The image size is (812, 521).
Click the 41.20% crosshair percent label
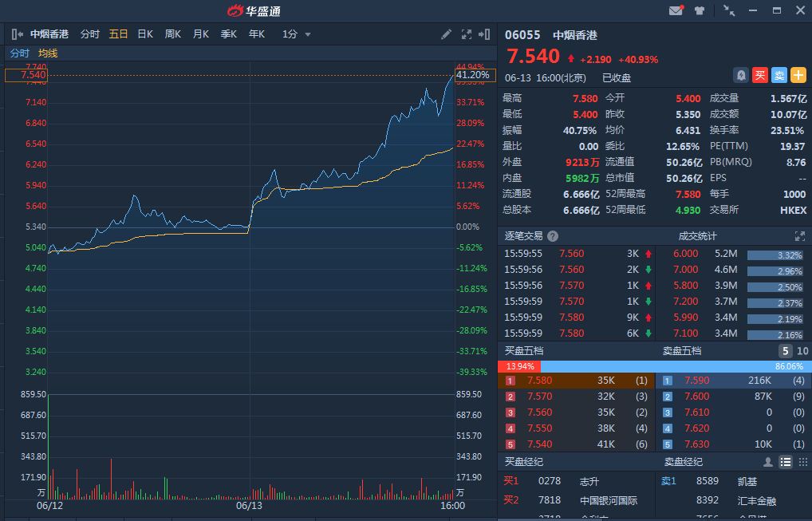[475, 75]
